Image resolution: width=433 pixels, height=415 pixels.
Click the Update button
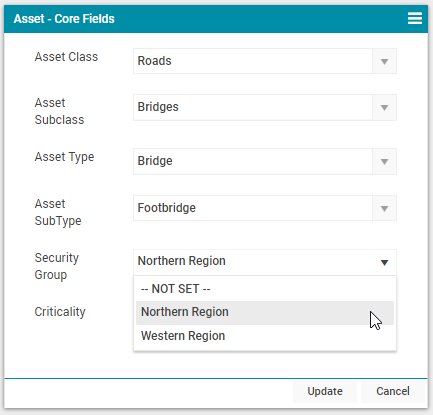tap(325, 391)
